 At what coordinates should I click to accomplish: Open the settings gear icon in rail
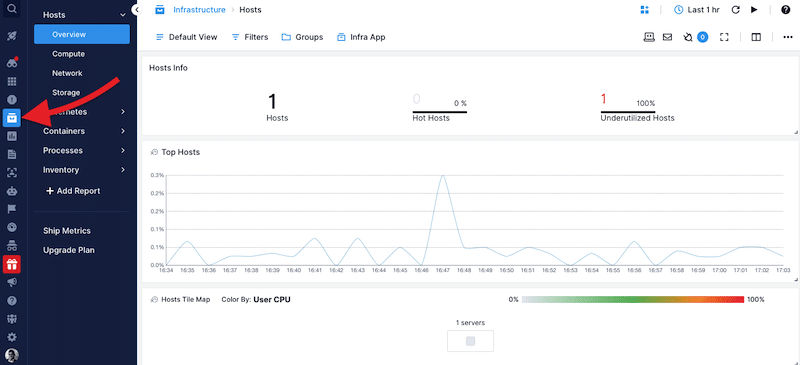point(12,337)
